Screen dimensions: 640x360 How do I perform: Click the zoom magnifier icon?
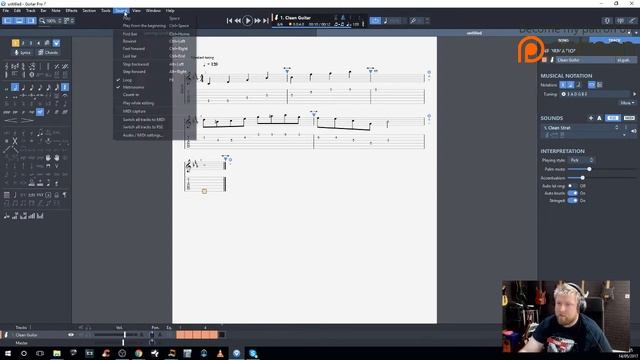click(x=42, y=21)
